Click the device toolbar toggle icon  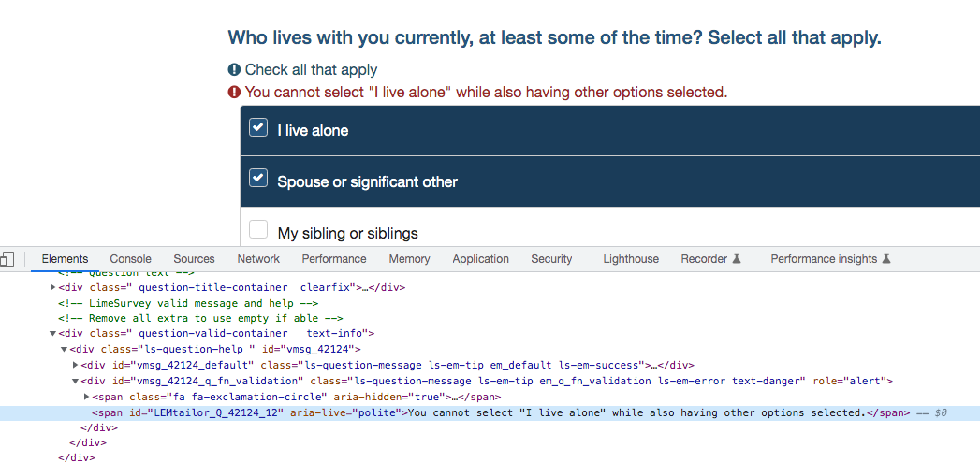pyautogui.click(x=7, y=259)
